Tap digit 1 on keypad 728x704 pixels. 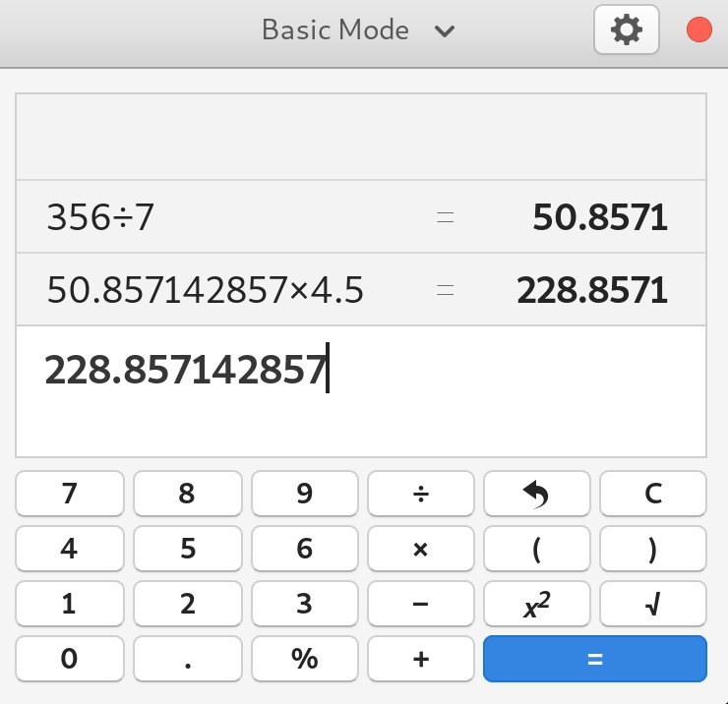pyautogui.click(x=70, y=604)
